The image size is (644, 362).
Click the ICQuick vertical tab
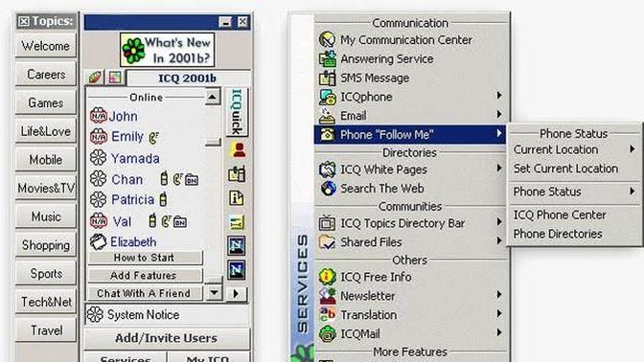(237, 112)
